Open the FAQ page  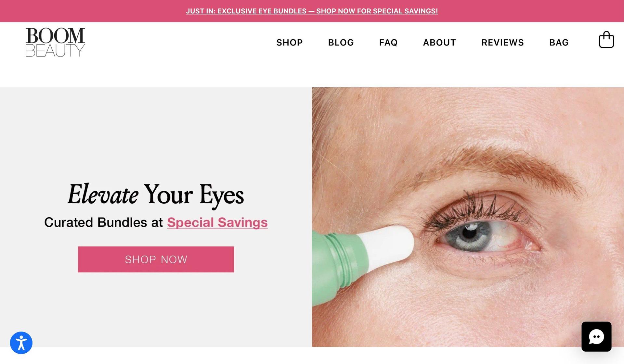click(x=388, y=43)
